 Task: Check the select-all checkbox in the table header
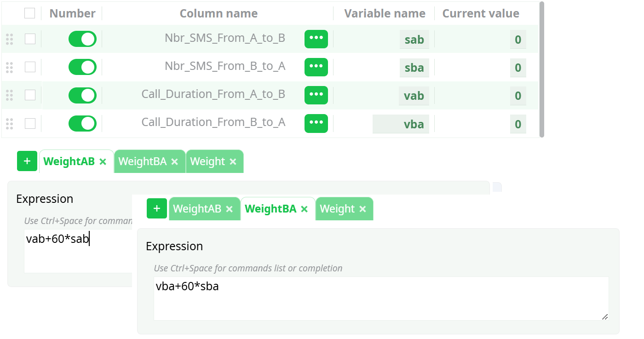pos(30,13)
